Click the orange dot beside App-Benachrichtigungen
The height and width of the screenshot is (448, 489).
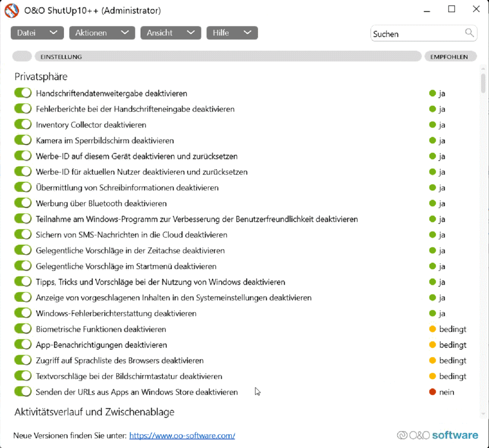click(x=432, y=345)
